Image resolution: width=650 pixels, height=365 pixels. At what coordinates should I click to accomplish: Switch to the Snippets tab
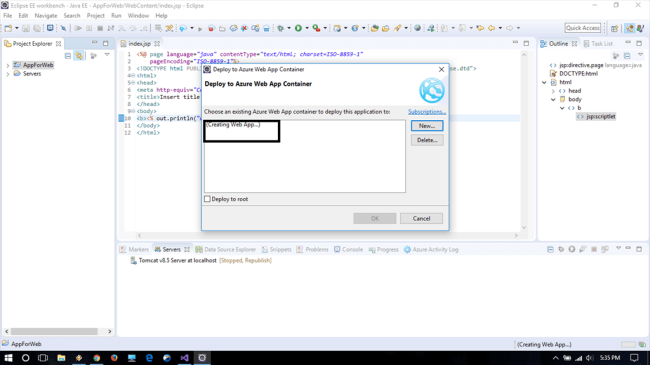276,249
